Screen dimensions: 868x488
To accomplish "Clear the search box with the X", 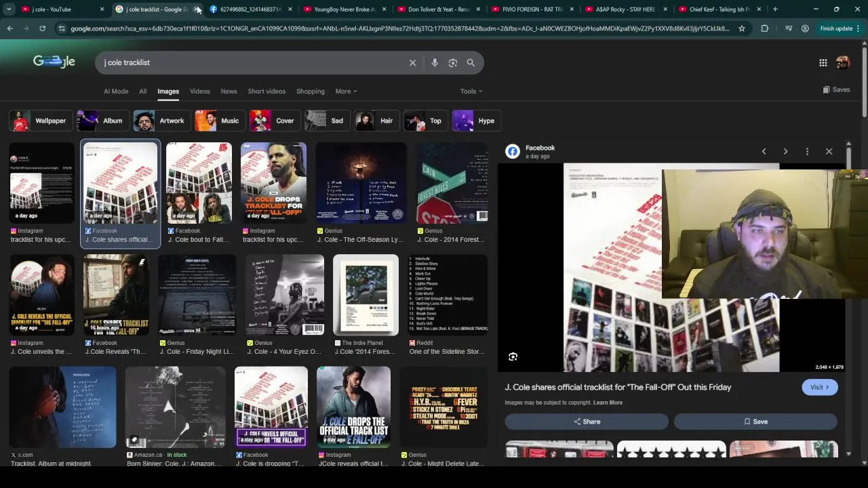I will (x=412, y=62).
